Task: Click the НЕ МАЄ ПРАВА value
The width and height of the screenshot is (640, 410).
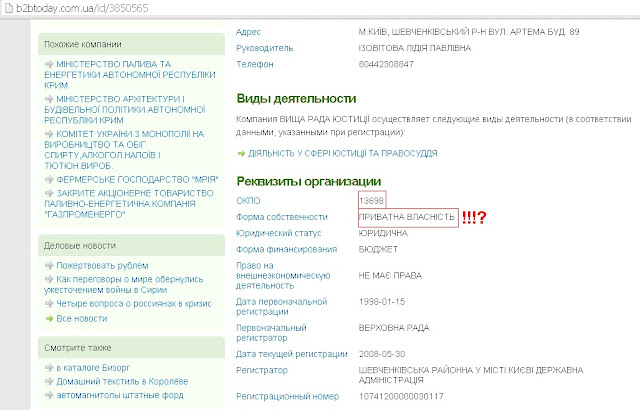Action: click(390, 275)
